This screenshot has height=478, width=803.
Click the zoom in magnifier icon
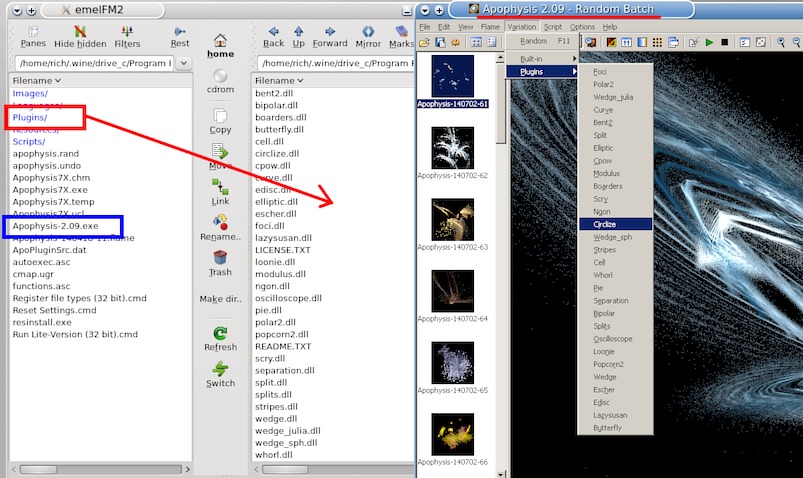[781, 43]
